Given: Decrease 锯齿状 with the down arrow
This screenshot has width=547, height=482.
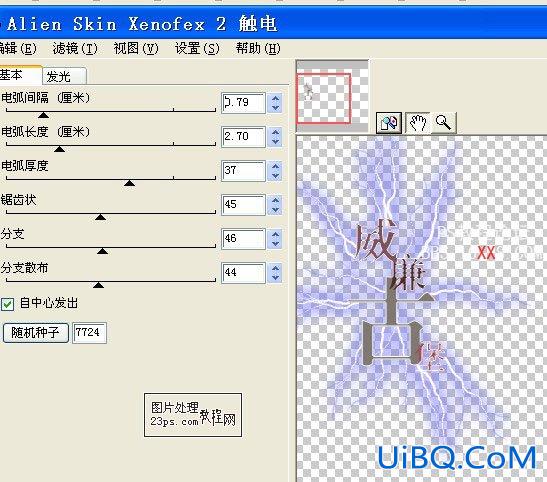Looking at the screenshot, I should [275, 210].
